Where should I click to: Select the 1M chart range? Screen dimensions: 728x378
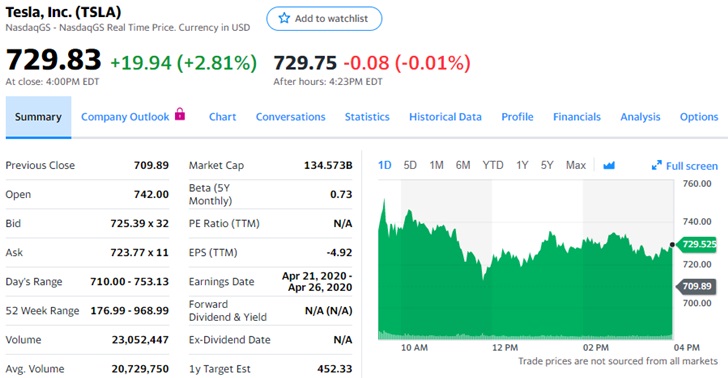click(x=436, y=165)
